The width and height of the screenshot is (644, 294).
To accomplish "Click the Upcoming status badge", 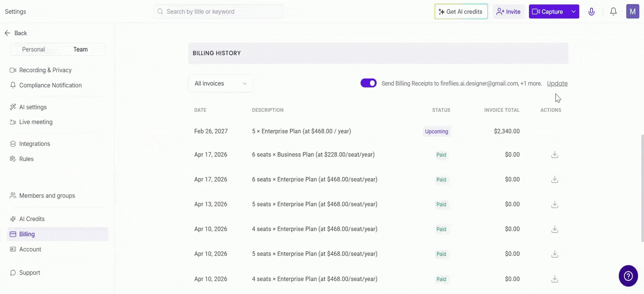I will pyautogui.click(x=436, y=131).
